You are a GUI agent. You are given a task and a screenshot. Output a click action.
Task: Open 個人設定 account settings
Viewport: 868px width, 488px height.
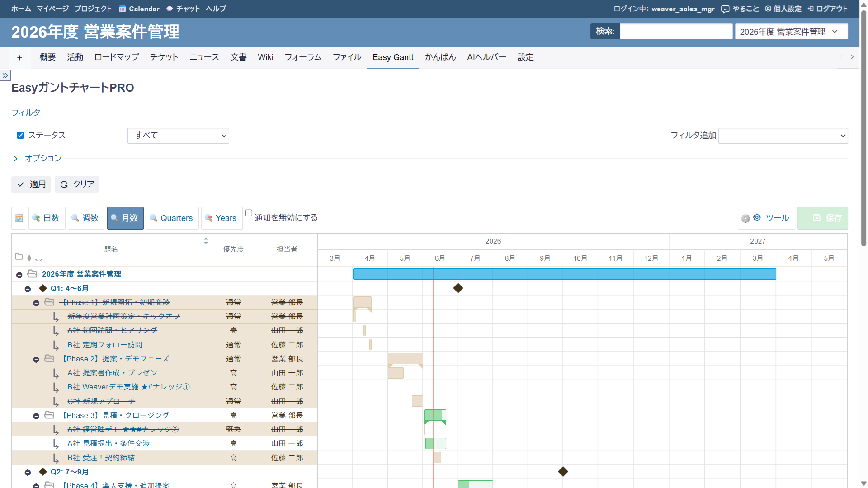pyautogui.click(x=783, y=9)
